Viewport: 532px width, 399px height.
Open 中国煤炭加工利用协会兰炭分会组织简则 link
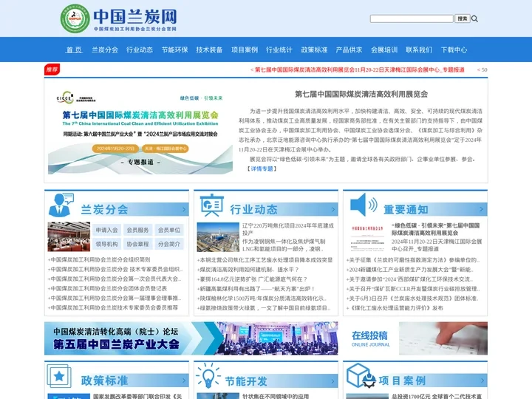click(99, 259)
